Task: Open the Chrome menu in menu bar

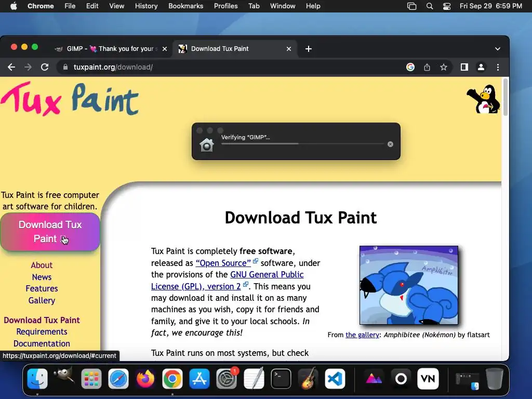Action: 41,6
